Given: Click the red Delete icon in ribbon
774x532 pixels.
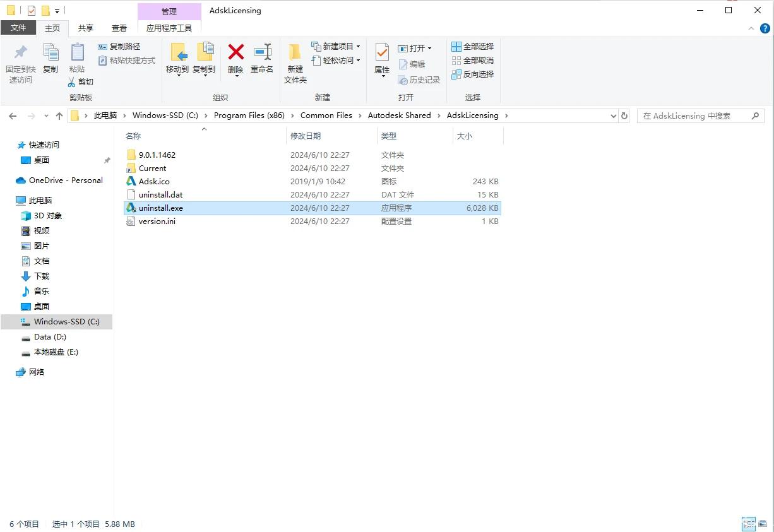Looking at the screenshot, I should 235,52.
